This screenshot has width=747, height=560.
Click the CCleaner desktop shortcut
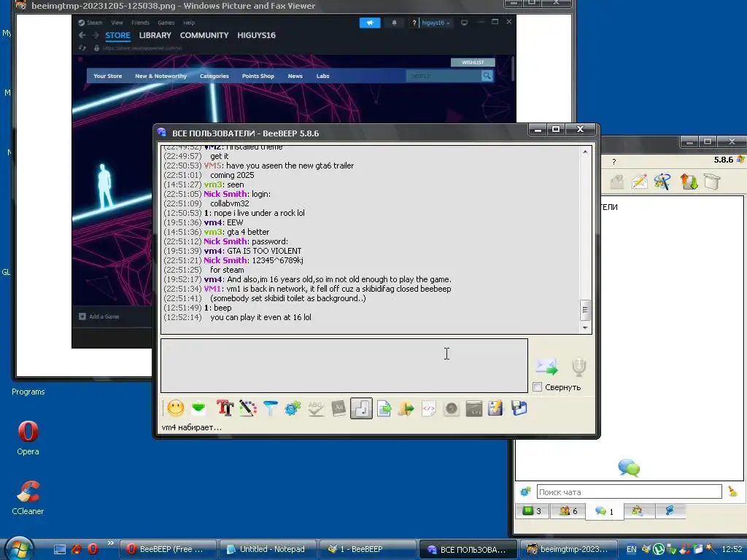tap(28, 497)
